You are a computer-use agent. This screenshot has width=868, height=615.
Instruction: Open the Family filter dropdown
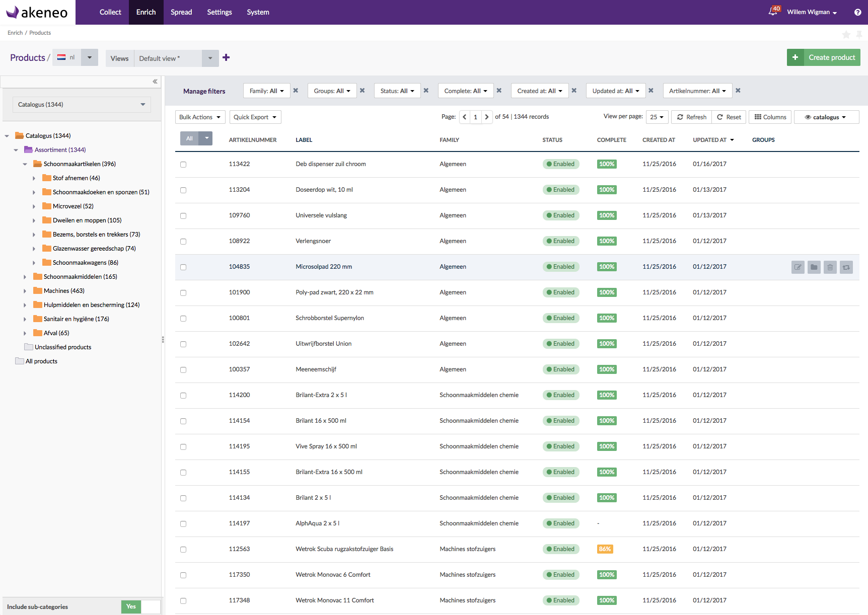(x=266, y=91)
